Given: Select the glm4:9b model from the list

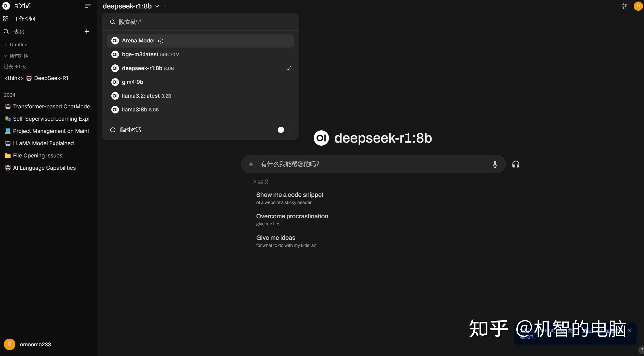Looking at the screenshot, I should pos(132,82).
